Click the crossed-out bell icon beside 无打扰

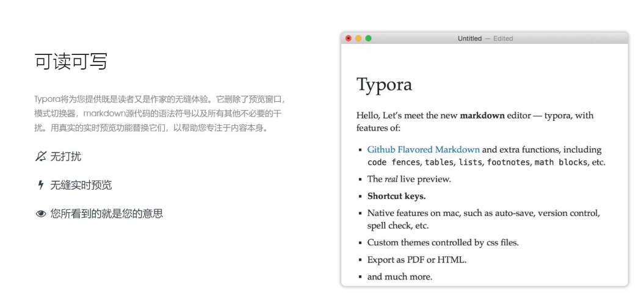[x=41, y=157]
